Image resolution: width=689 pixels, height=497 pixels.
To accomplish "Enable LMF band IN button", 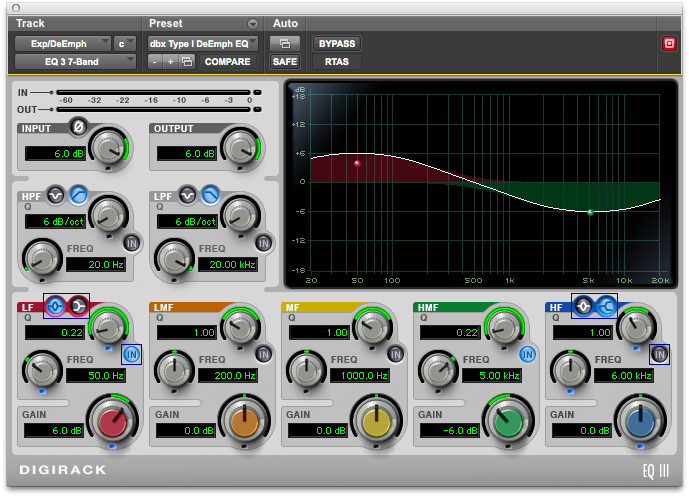I will [x=264, y=354].
